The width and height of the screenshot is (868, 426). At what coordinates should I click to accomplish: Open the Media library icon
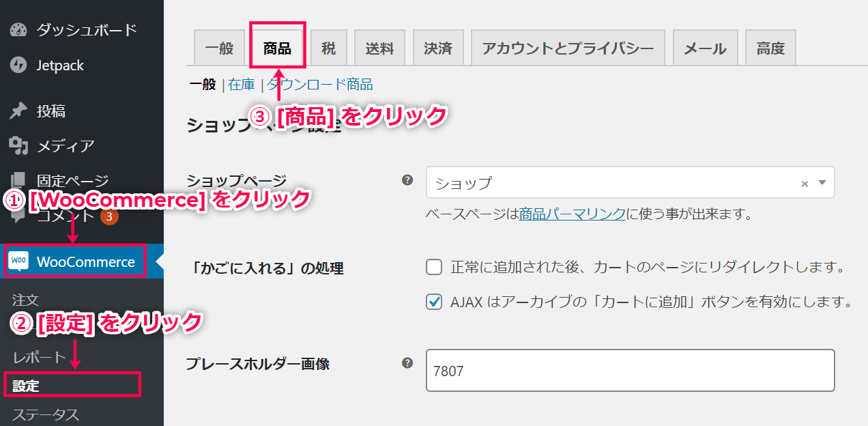(18, 145)
